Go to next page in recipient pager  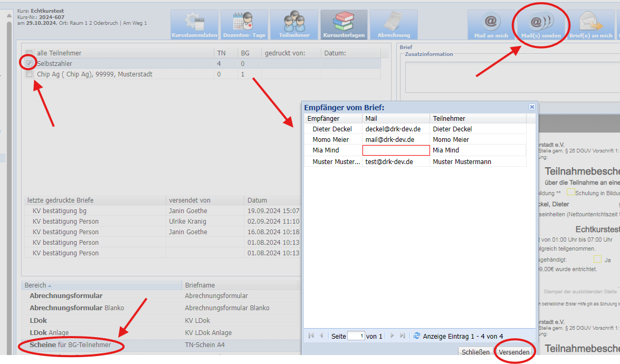(x=392, y=336)
